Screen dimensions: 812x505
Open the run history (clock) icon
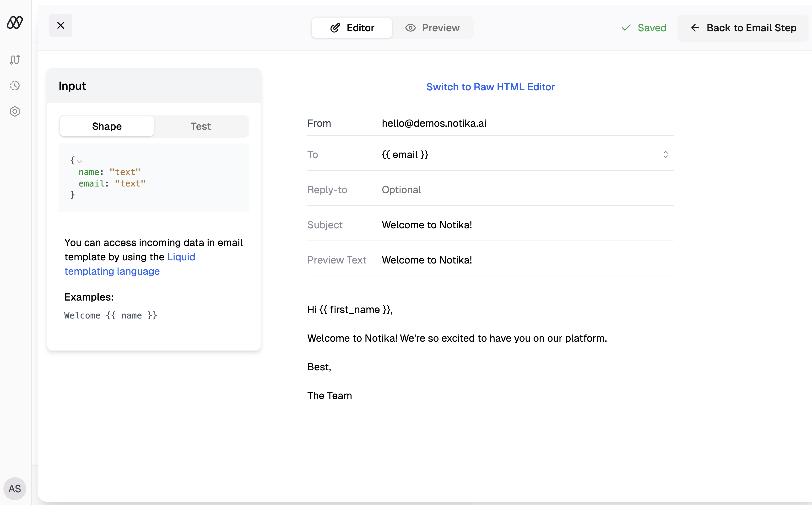[x=15, y=86]
